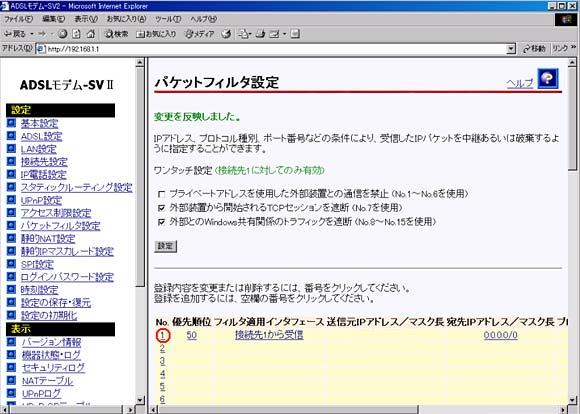Open the Search (検索) toolbar button
The width and height of the screenshot is (580, 414).
click(x=116, y=34)
